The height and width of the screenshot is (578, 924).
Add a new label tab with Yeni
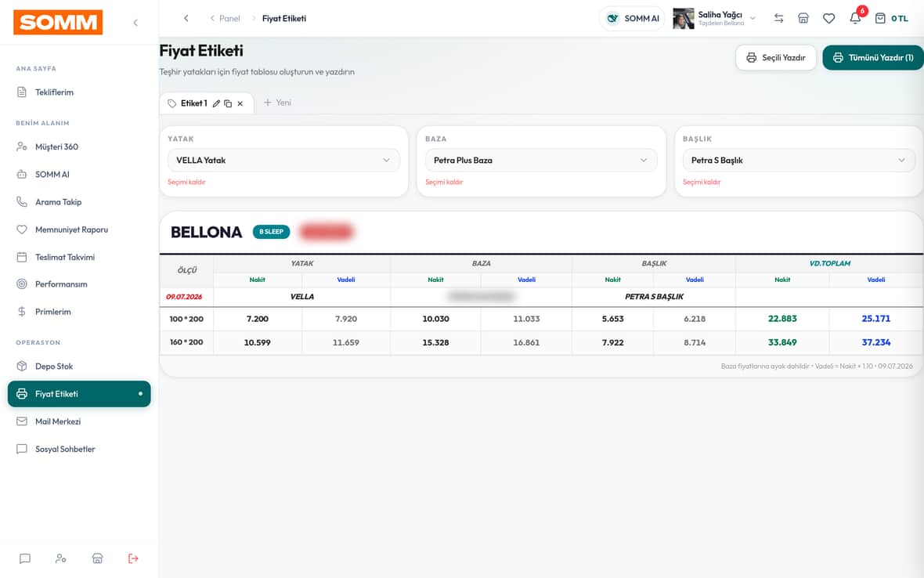pyautogui.click(x=277, y=103)
